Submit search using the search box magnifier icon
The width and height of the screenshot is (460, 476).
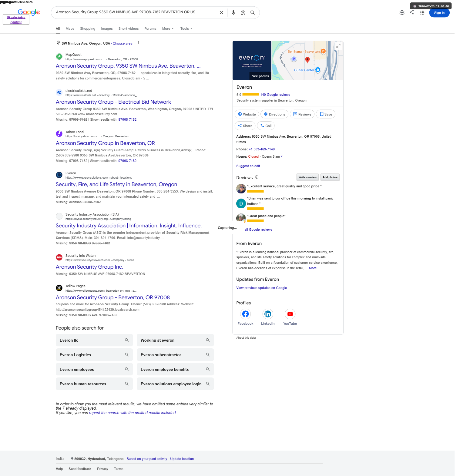[252, 13]
